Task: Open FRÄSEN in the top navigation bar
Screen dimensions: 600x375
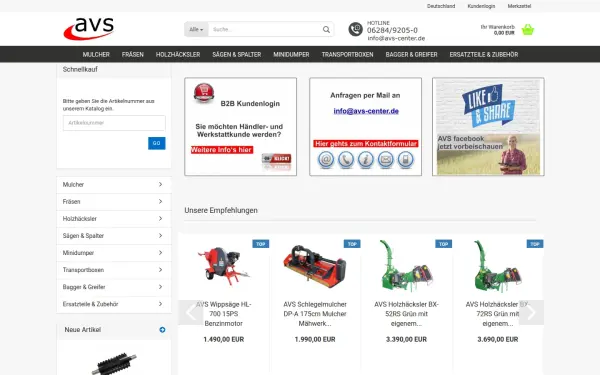Action: 133,54
